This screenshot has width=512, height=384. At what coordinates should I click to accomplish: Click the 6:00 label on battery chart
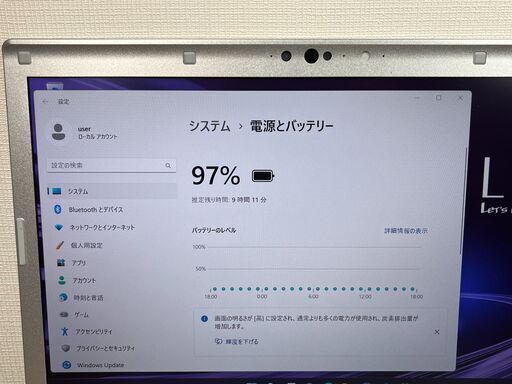tap(313, 296)
